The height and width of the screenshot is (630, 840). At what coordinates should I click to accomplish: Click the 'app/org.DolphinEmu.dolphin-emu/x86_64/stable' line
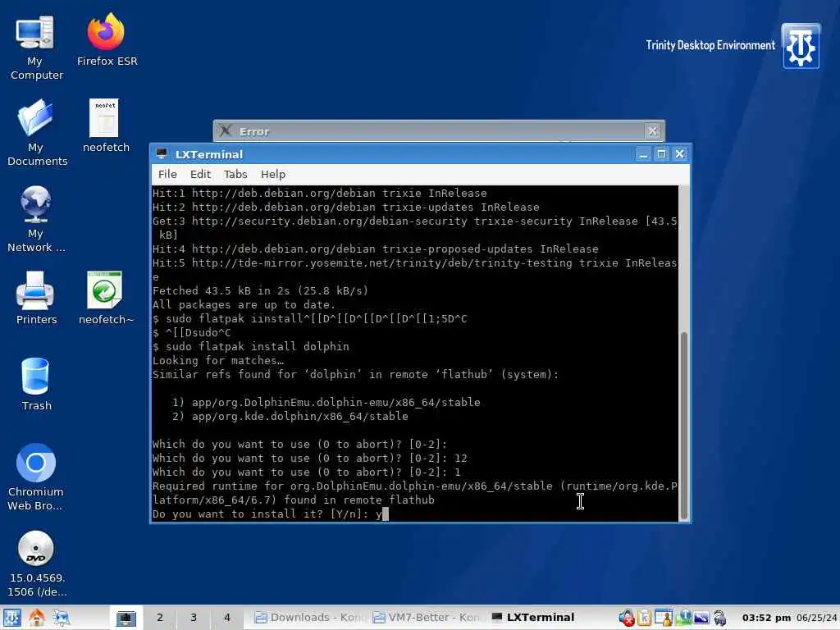(x=336, y=402)
